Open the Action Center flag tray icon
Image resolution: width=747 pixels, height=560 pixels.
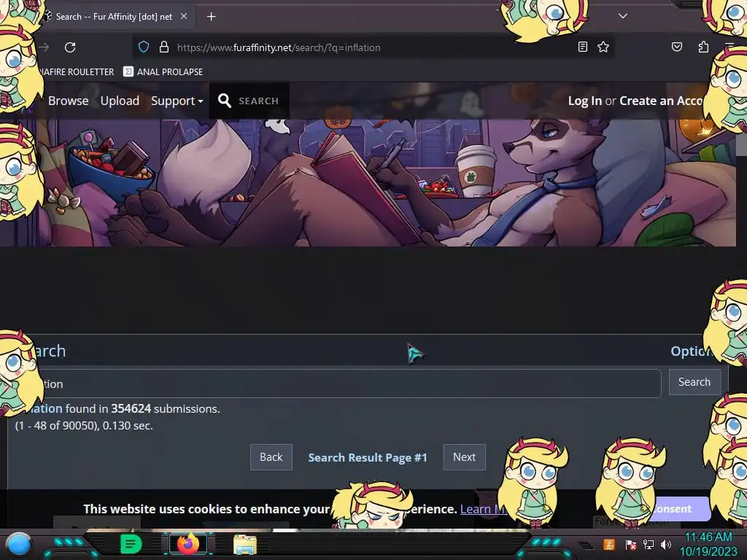[631, 544]
